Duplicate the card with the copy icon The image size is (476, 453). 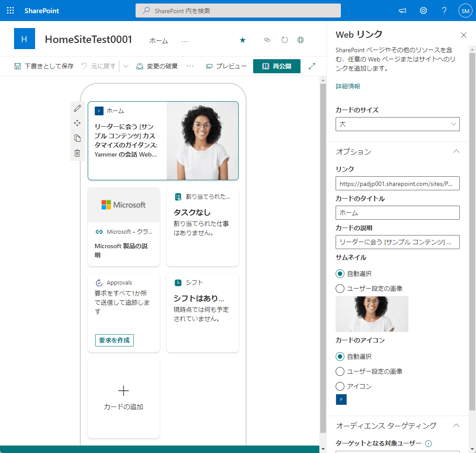tap(77, 138)
